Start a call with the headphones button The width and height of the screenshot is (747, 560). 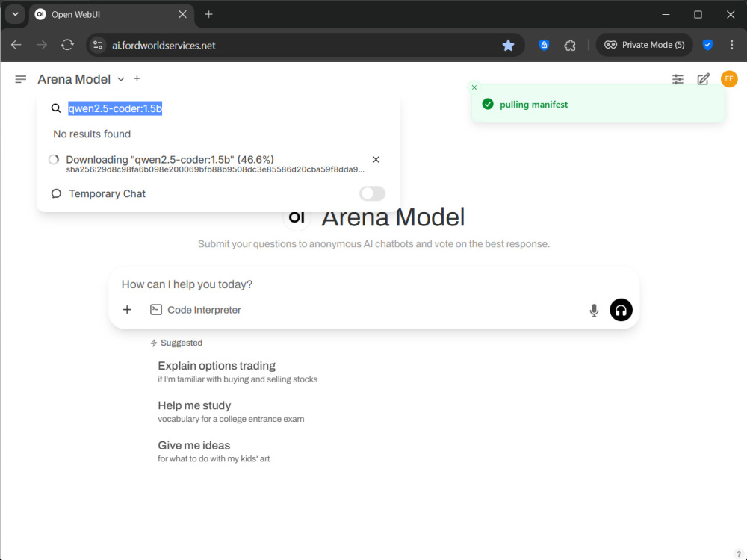[621, 310]
